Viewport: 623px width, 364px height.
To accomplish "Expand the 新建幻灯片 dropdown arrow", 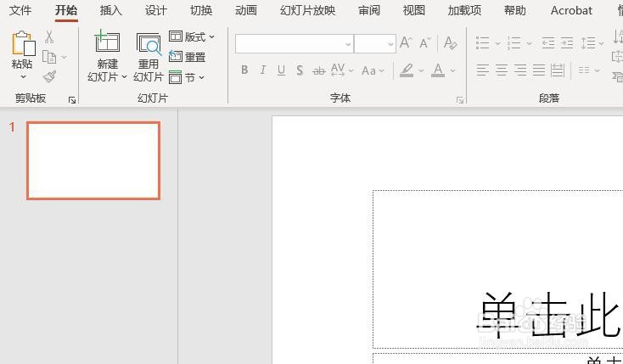I will (124, 76).
